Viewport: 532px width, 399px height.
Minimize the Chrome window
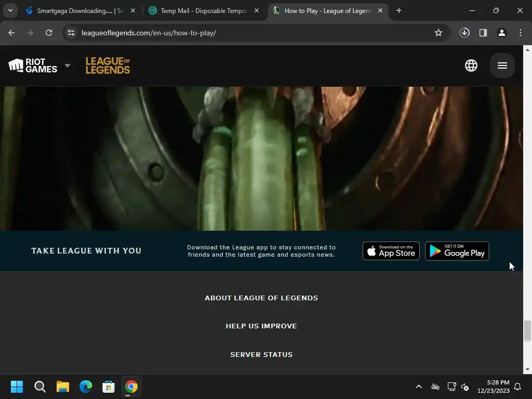[472, 11]
